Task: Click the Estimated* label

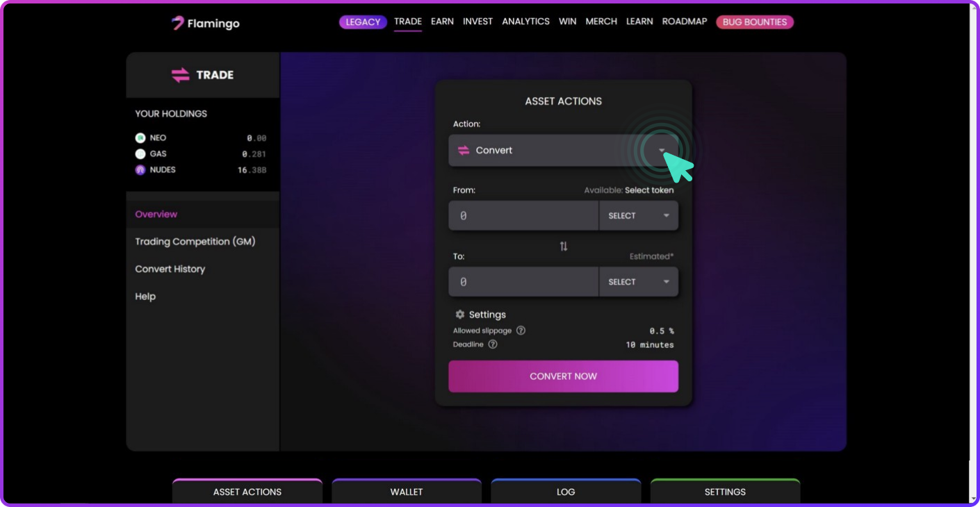Action: (x=651, y=256)
